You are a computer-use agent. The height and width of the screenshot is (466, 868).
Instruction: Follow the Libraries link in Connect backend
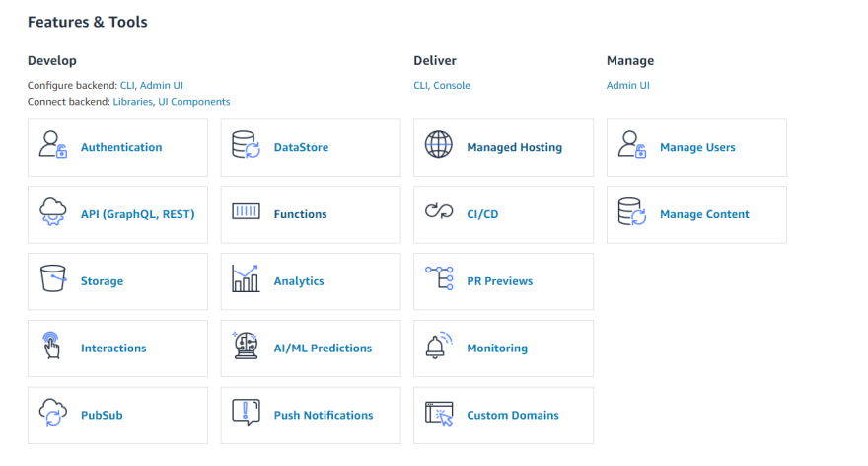click(x=133, y=102)
